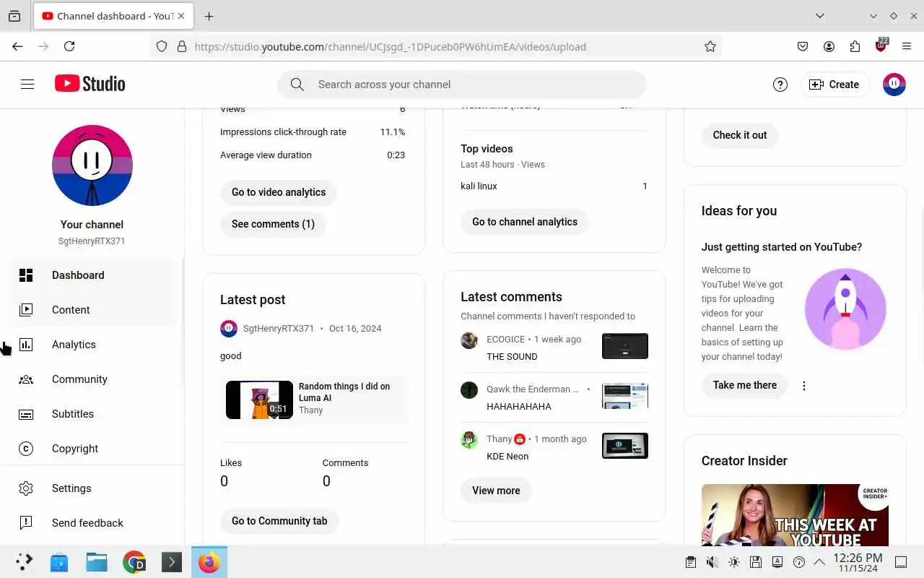Close the Channel dashboard browser tab
The image size is (924, 578).
coord(180,16)
